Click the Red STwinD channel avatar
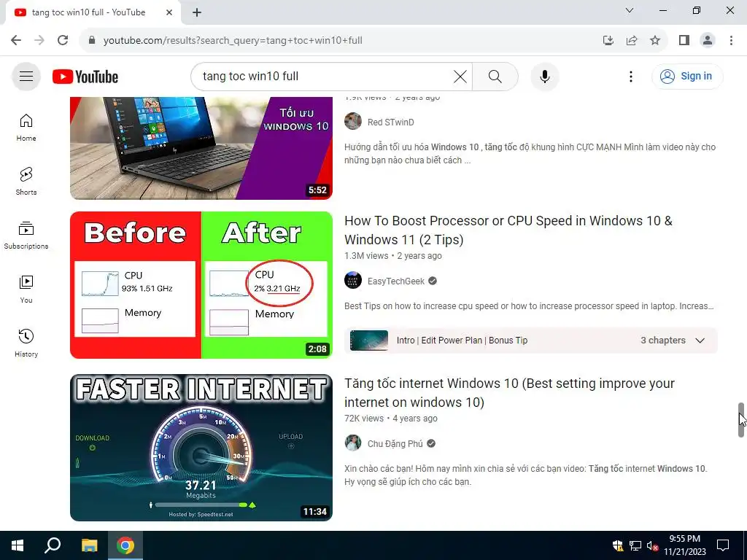747x560 pixels. 353,122
